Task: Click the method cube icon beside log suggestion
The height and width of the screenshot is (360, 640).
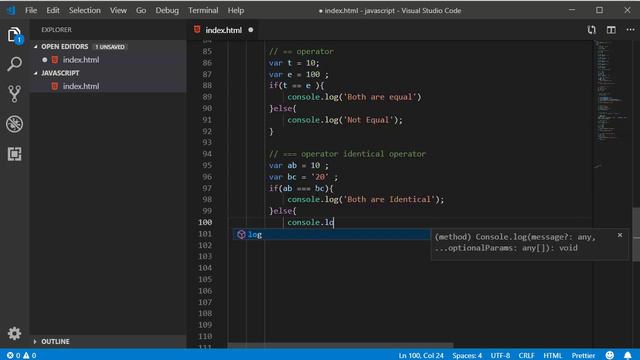Action: coord(241,234)
